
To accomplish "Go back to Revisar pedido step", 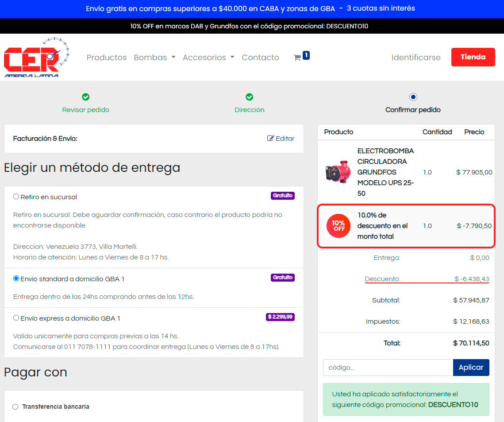I will (86, 110).
